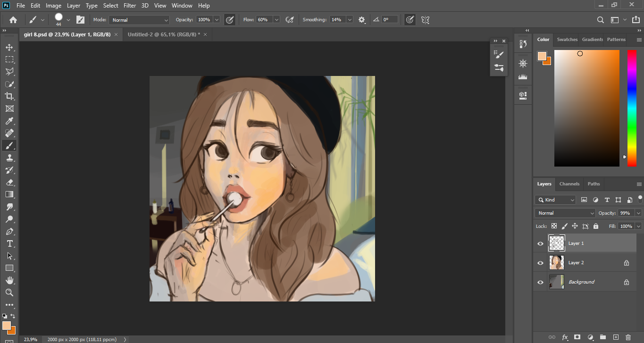Select the Frame tool

tap(9, 109)
